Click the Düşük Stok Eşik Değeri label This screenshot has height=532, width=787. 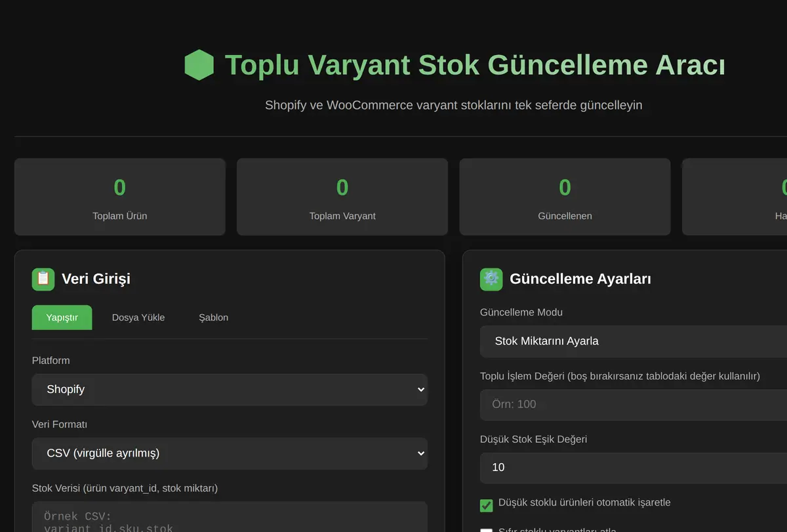pos(534,440)
